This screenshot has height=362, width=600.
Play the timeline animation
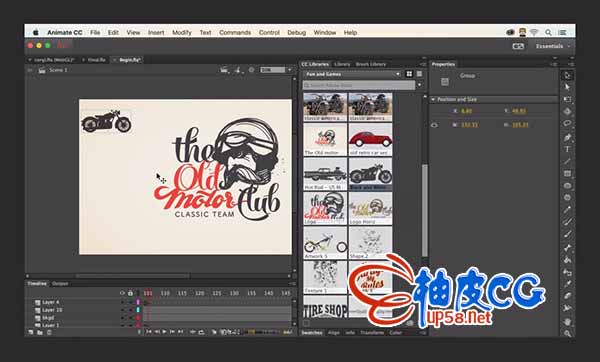(164, 332)
